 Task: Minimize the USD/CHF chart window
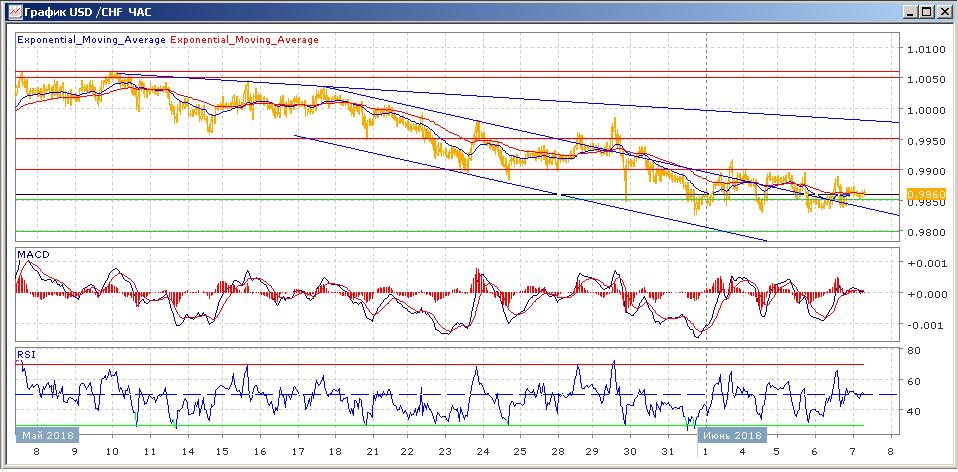coord(910,11)
